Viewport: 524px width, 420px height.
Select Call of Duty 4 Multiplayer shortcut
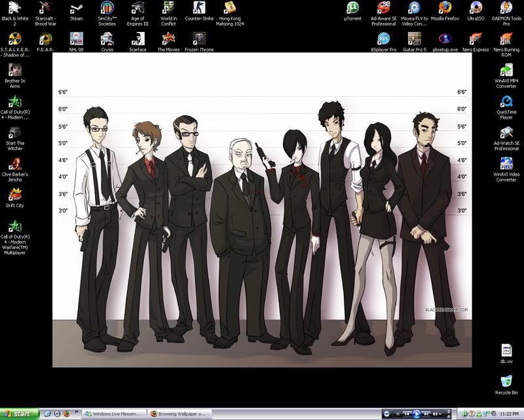[x=14, y=237]
